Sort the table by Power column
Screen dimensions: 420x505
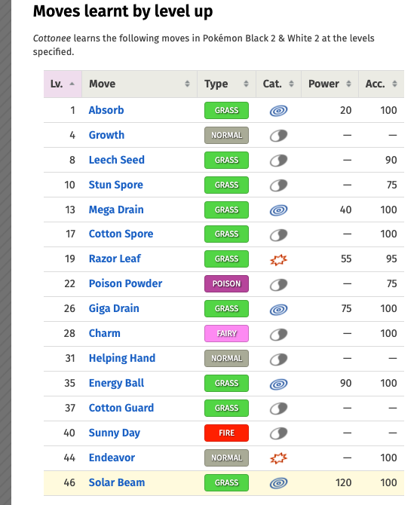click(330, 84)
